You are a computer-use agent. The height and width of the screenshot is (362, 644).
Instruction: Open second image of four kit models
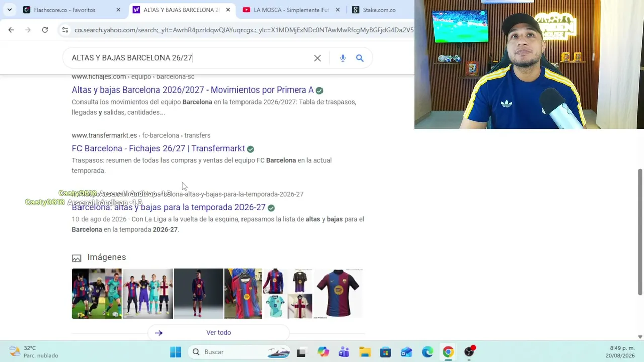[148, 294]
